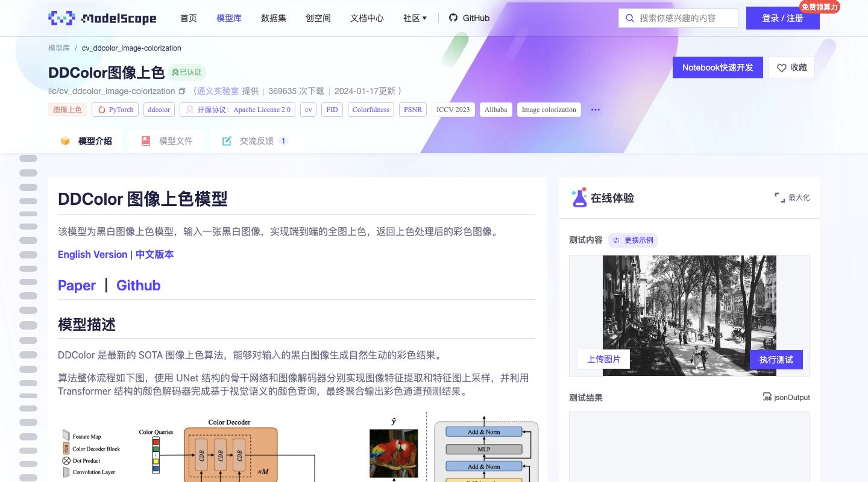The image size is (868, 482).
Task: Click the 图像上色 tag
Action: [x=68, y=110]
